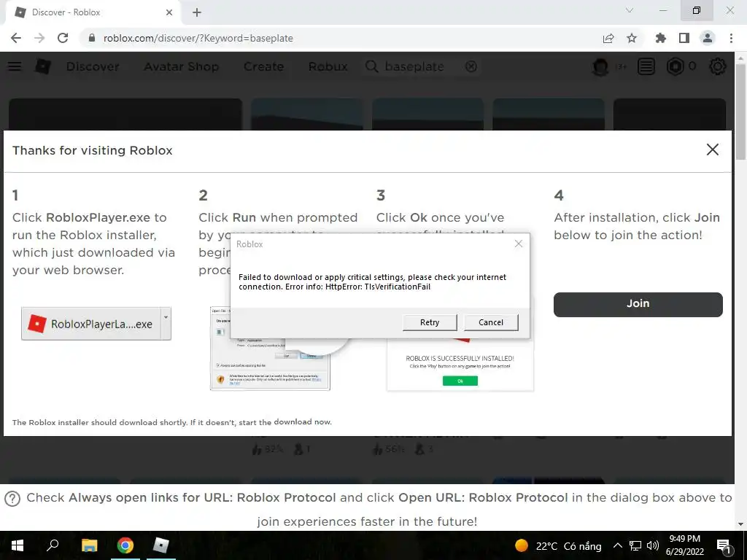Close the Roblox error dialog with X

pos(519,244)
